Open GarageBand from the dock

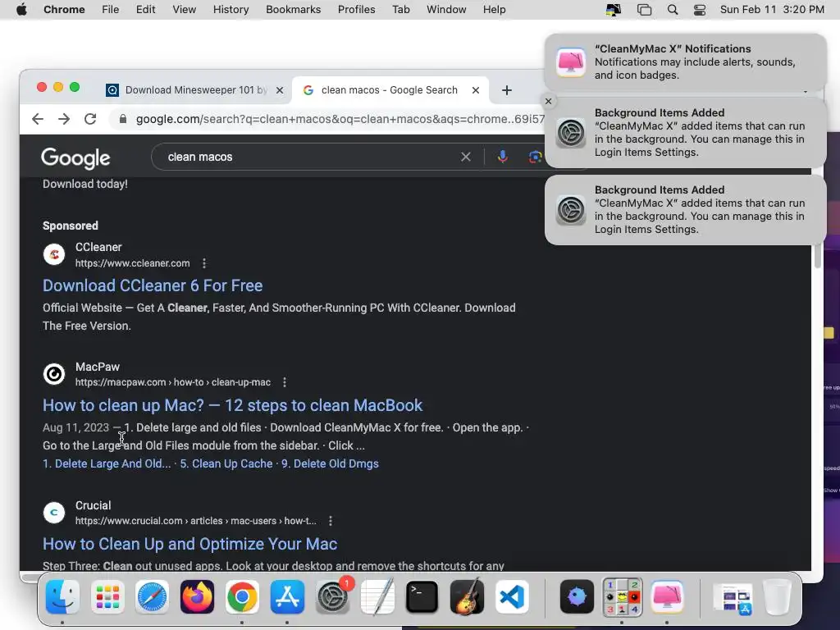point(467,597)
